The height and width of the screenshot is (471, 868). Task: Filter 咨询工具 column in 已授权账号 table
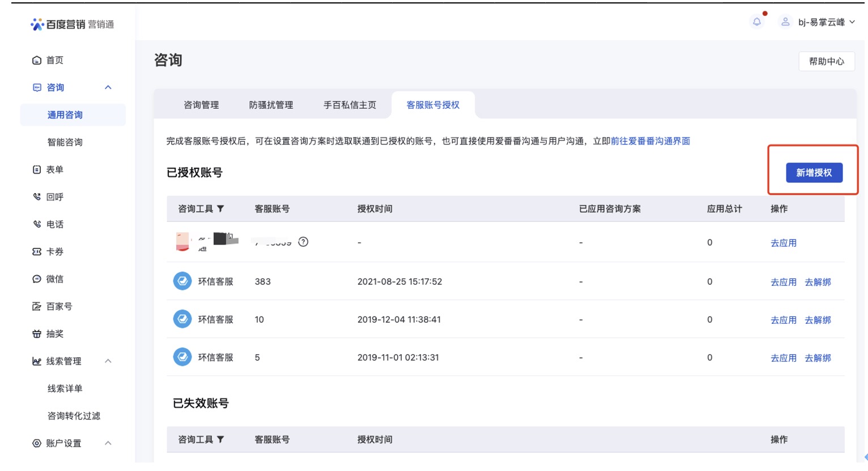220,209
